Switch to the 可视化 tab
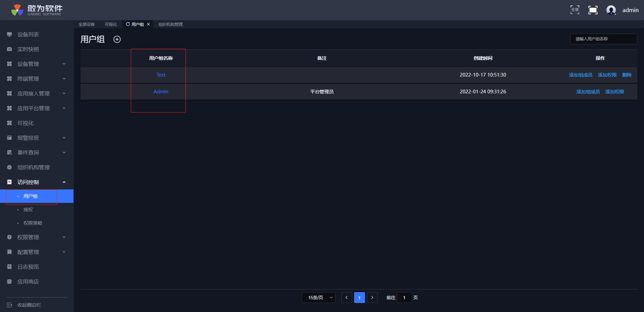The image size is (644, 312). click(x=111, y=24)
